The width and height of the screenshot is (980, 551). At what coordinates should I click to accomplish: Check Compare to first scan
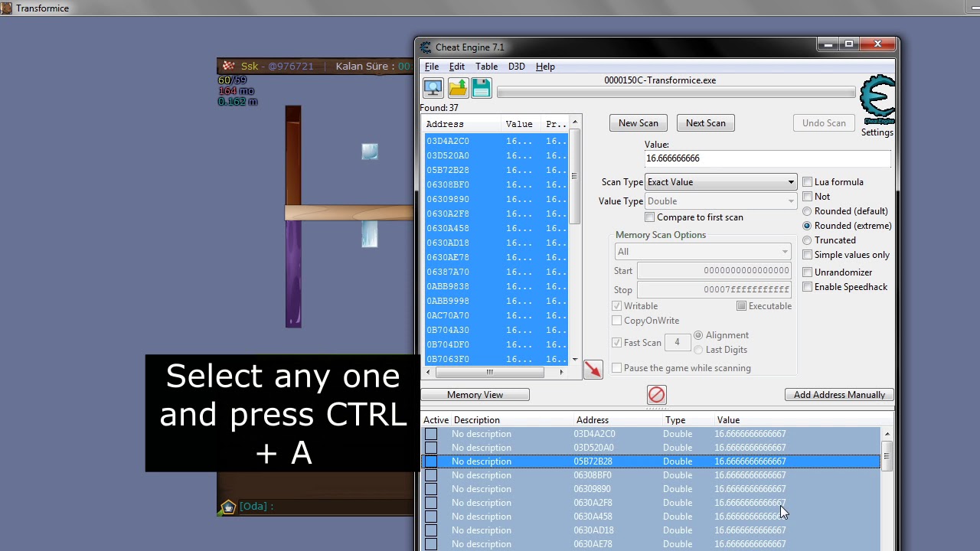650,217
